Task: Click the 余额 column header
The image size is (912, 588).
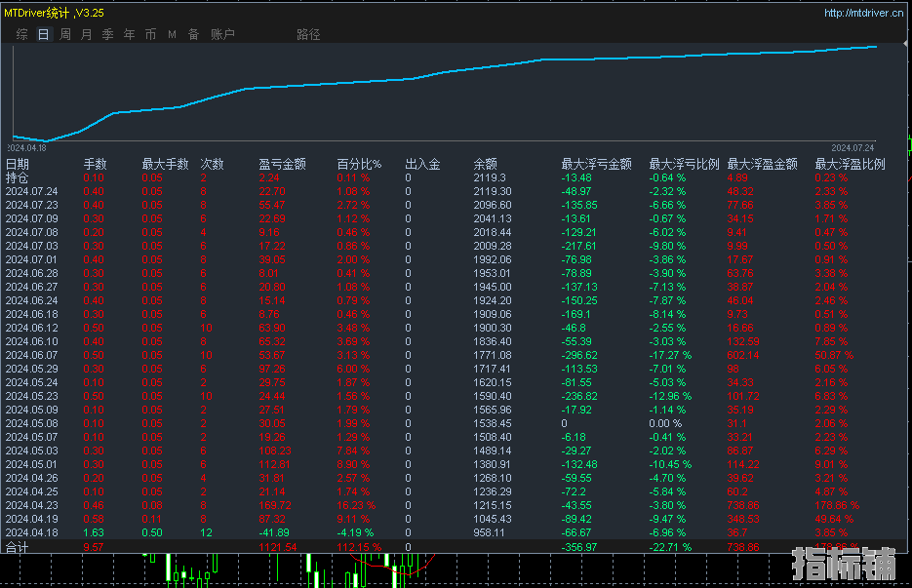Action: pos(486,165)
